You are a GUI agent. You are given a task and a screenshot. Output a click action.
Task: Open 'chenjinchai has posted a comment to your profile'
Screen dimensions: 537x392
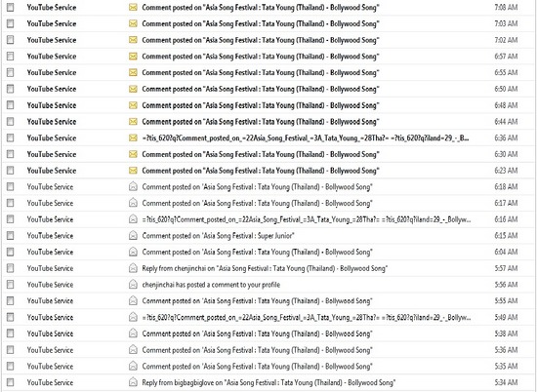[x=211, y=285]
